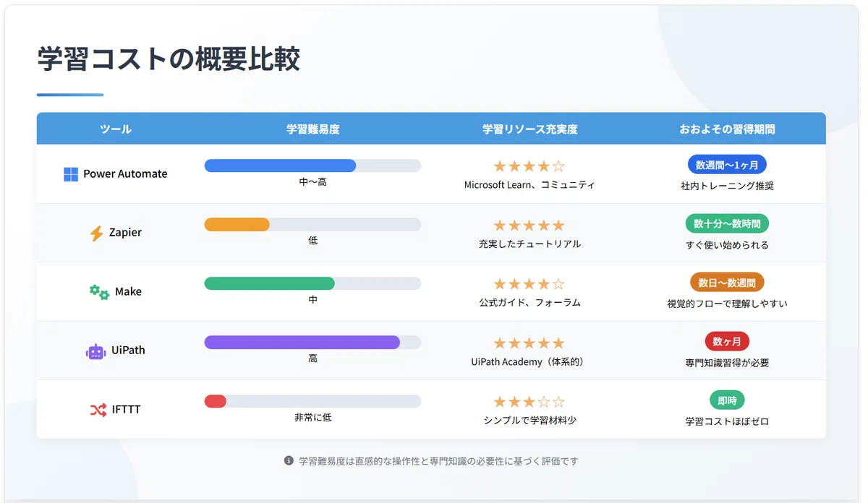Click the IFTTT three-star rating
868x503 pixels.
click(x=529, y=402)
